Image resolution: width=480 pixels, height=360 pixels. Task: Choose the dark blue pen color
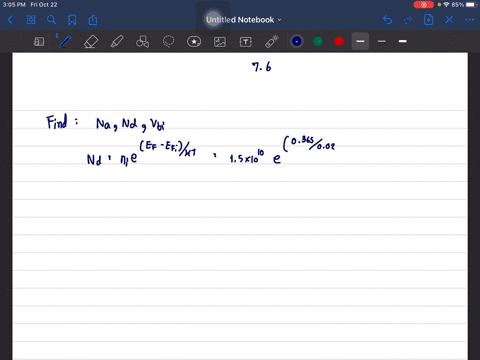pos(297,41)
